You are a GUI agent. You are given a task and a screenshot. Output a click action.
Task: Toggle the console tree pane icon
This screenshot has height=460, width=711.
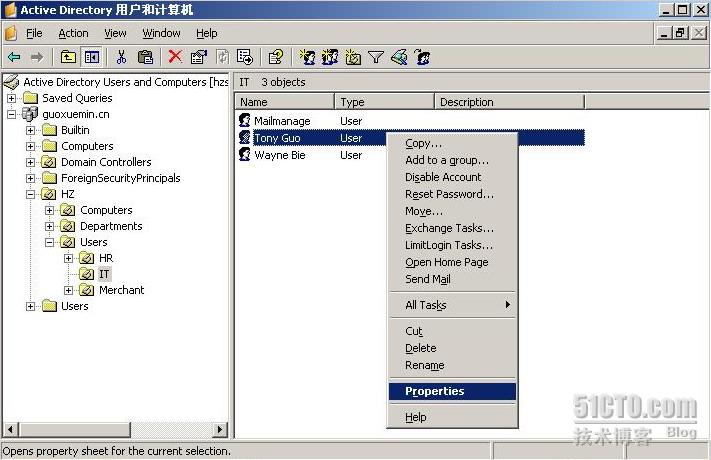(x=92, y=57)
